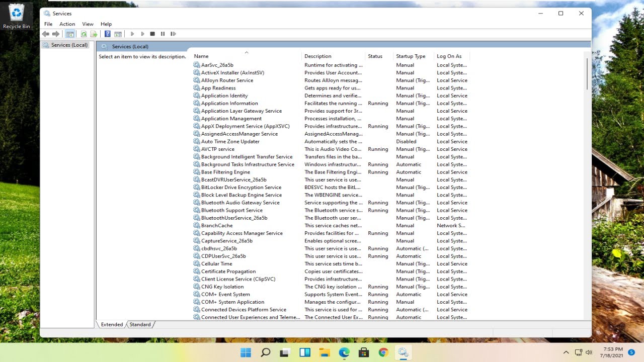Click gear icon beside Base Filtering Engine

pos(197,172)
